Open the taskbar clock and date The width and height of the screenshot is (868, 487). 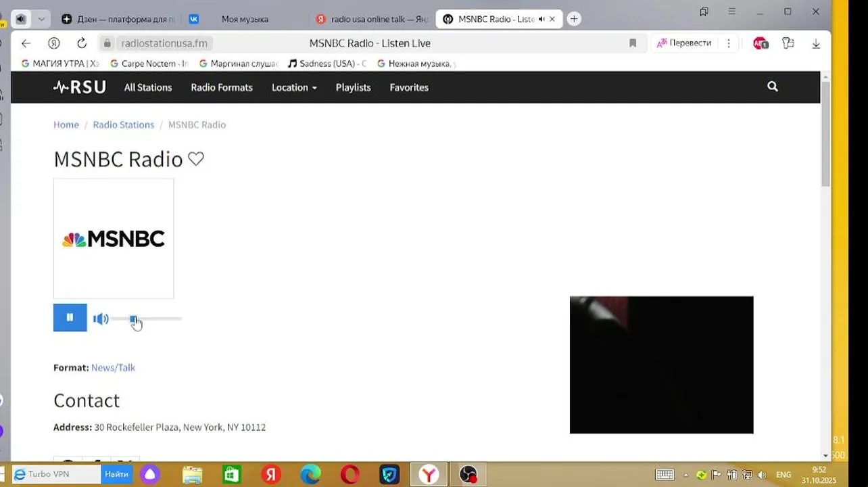pos(819,475)
